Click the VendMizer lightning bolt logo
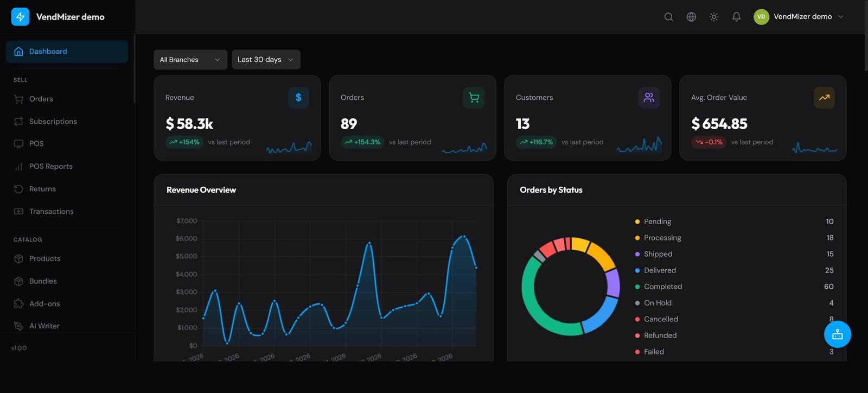868x393 pixels. click(21, 17)
